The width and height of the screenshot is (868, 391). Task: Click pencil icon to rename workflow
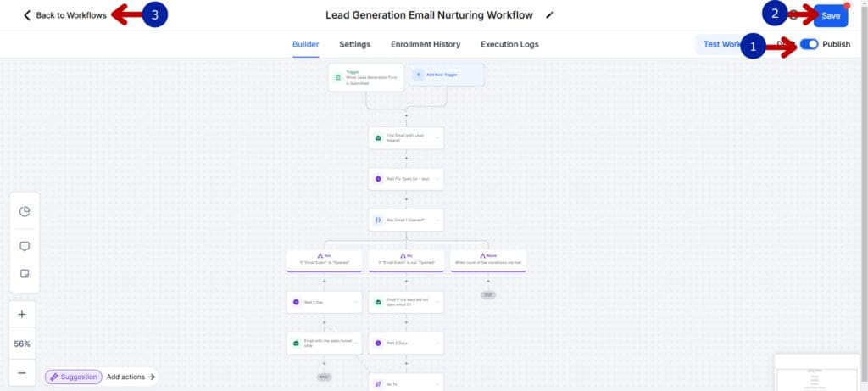549,15
